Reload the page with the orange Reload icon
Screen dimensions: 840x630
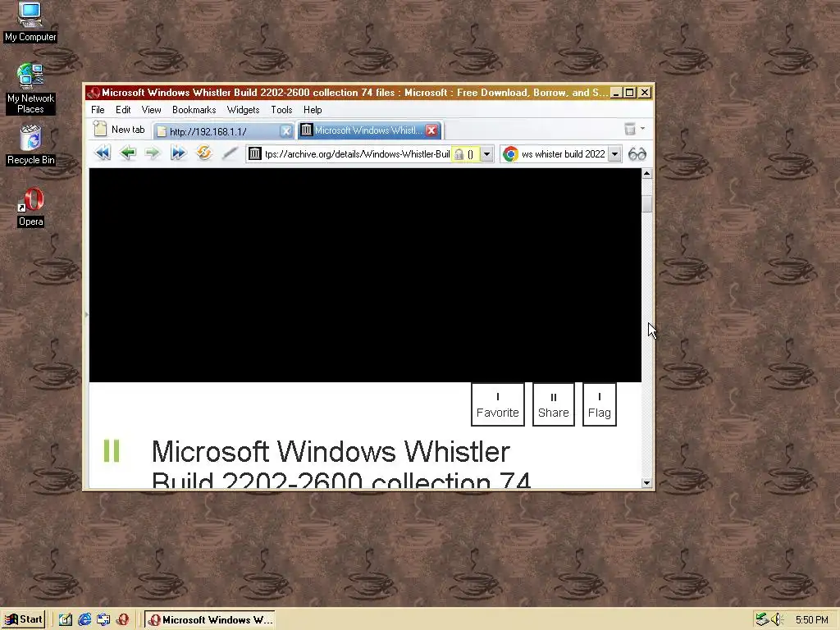(x=203, y=153)
